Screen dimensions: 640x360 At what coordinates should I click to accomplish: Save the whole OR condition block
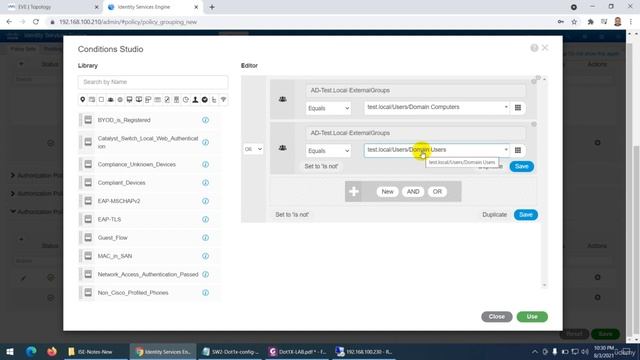(x=526, y=215)
